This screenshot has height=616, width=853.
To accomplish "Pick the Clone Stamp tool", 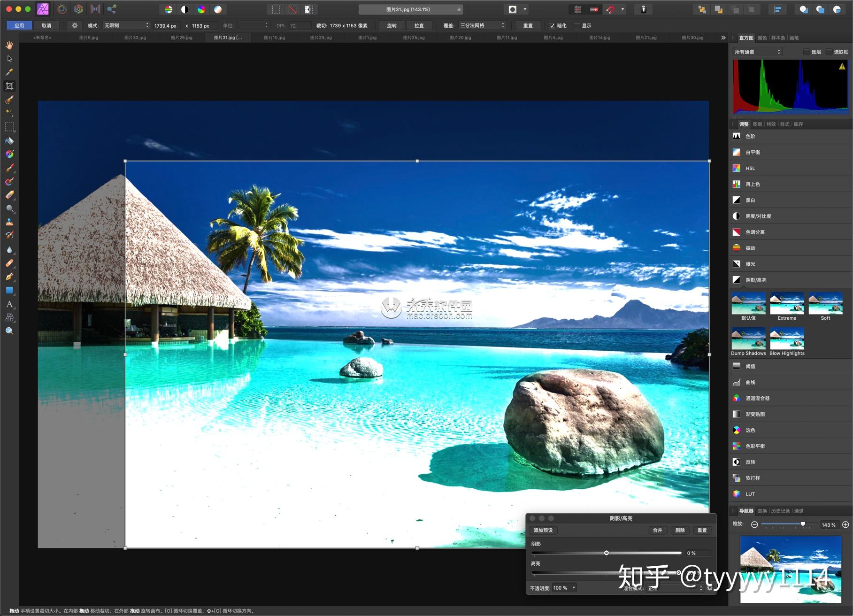I will [9, 222].
